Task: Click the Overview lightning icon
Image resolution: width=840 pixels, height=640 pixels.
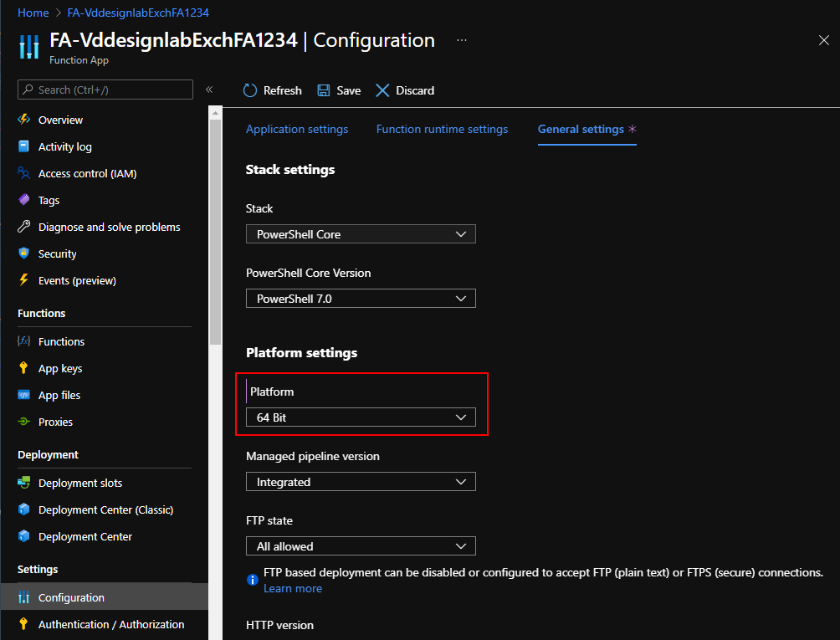Action: 23,119
